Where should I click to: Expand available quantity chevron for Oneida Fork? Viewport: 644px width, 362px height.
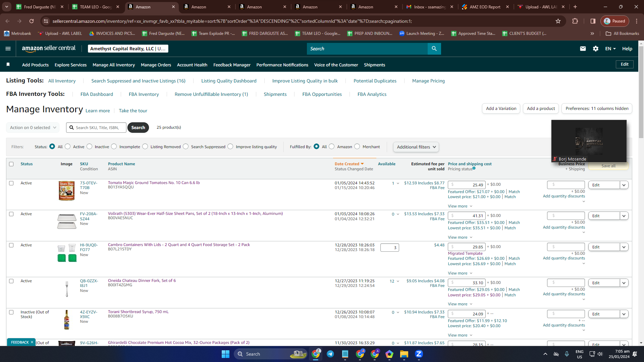398,281
